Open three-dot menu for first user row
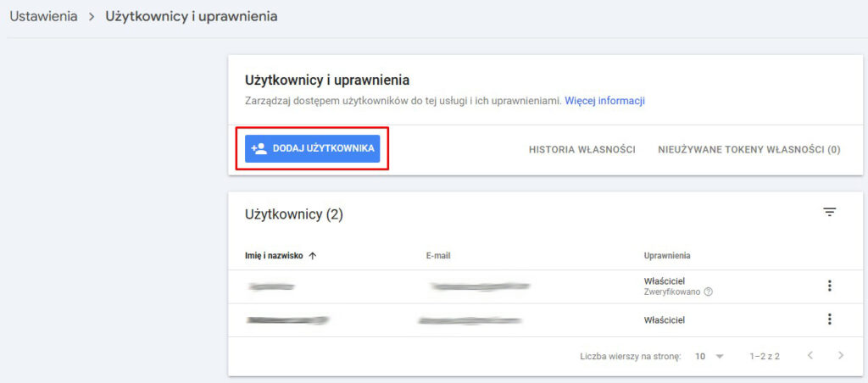 tap(829, 286)
